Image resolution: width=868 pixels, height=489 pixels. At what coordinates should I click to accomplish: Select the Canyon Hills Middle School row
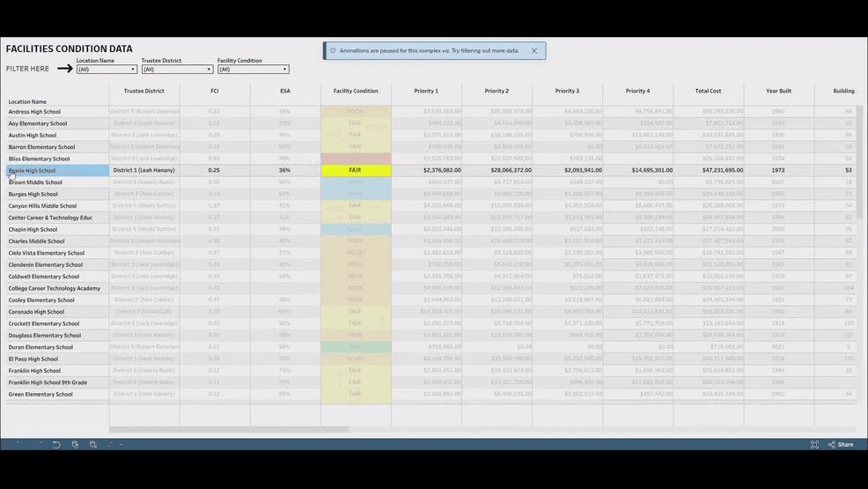pos(42,206)
